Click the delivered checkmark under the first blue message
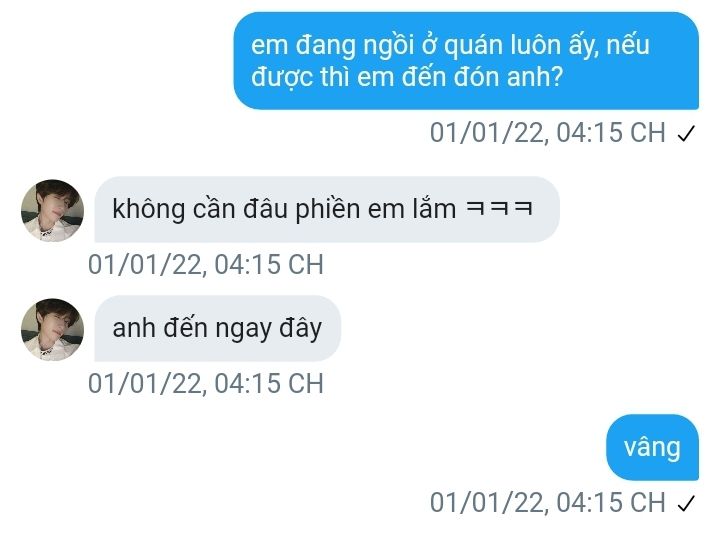This screenshot has width=720, height=539. tap(686, 134)
